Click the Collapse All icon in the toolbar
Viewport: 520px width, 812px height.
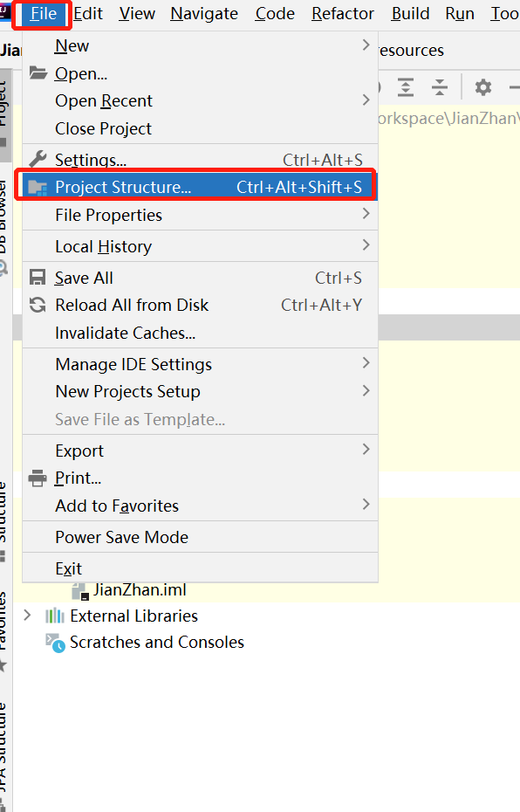click(439, 86)
